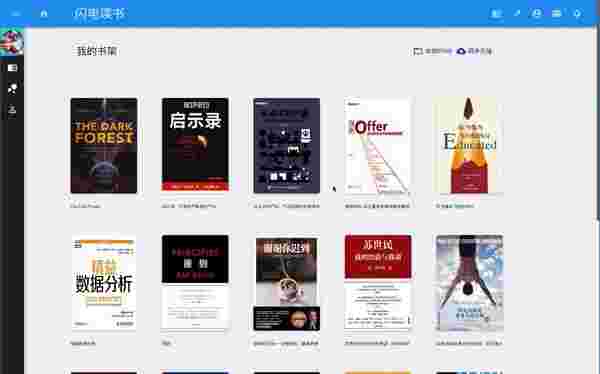The width and height of the screenshot is (600, 374).
Task: Click the cloud sync button above the bookshelf
Action: pos(474,51)
